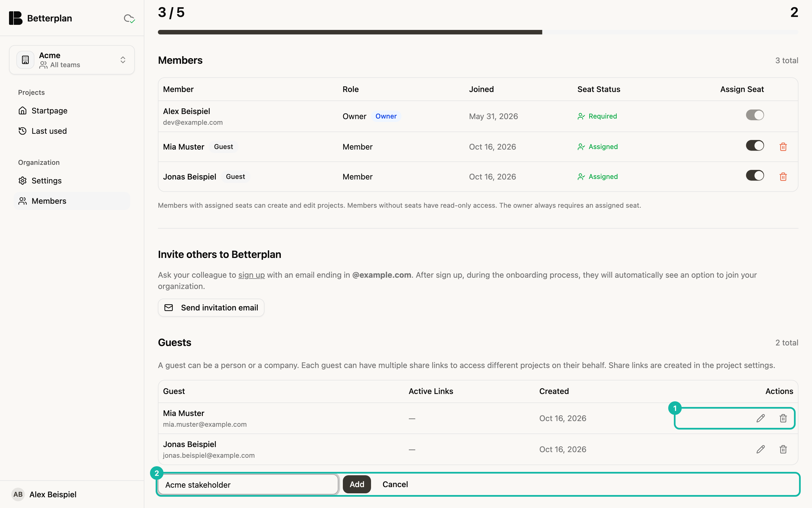Open organization Settings
The image size is (812, 508).
point(72,181)
